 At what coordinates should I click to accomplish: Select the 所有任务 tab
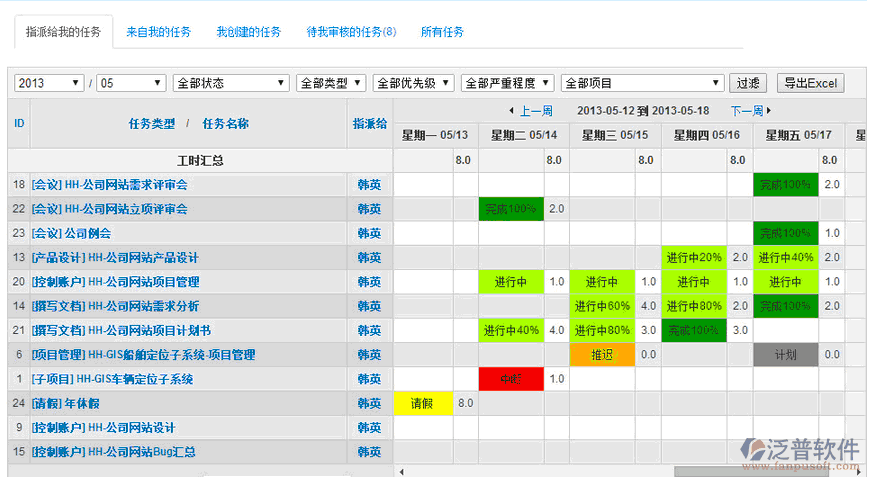[442, 32]
